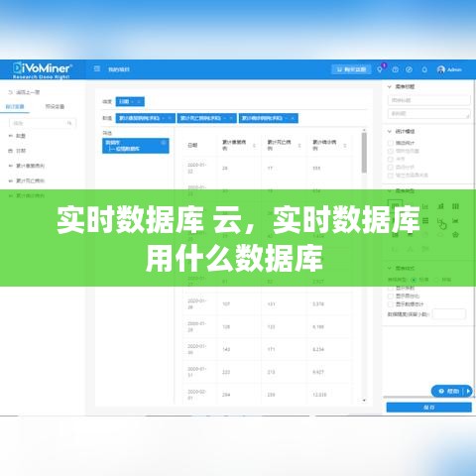Click the breadcrumb text next to hamburger icon
The width and height of the screenshot is (476, 476).
(x=119, y=69)
